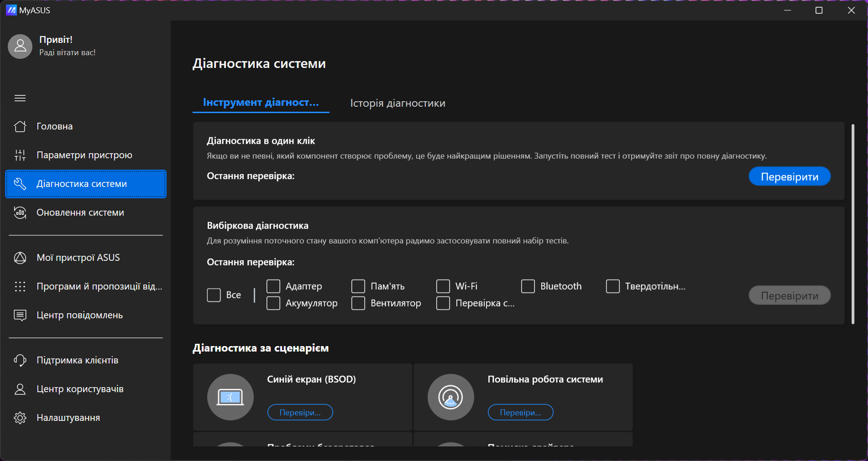This screenshot has width=868, height=461.
Task: Click the Центр користувачів person icon
Action: [20, 389]
